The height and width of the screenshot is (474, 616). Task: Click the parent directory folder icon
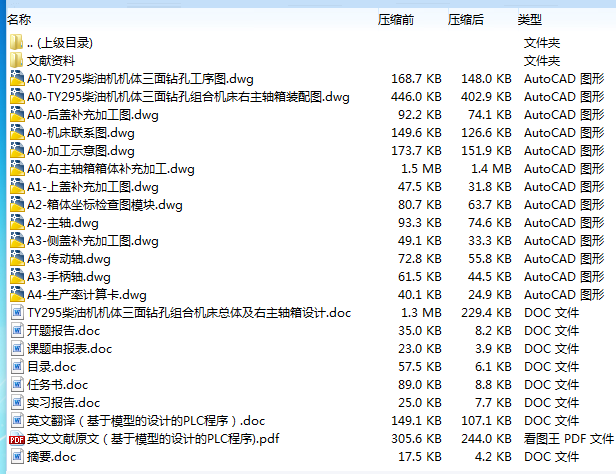[16, 42]
